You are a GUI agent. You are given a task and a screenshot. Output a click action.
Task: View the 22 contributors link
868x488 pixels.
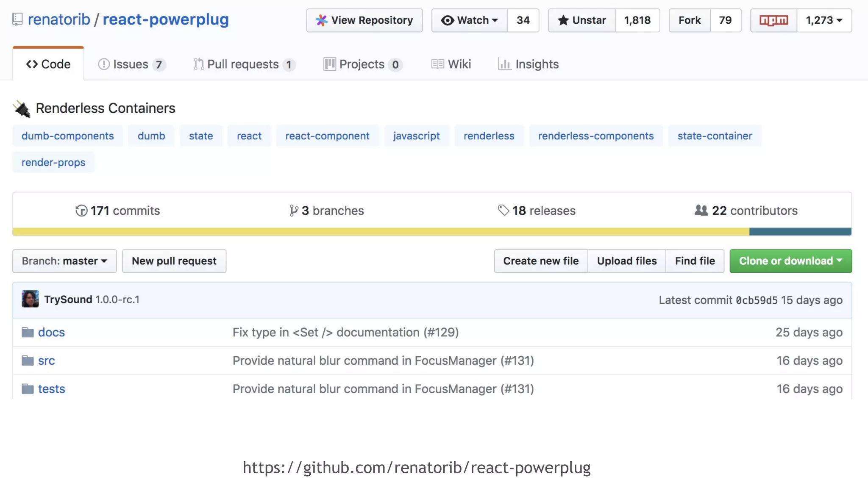tap(746, 211)
